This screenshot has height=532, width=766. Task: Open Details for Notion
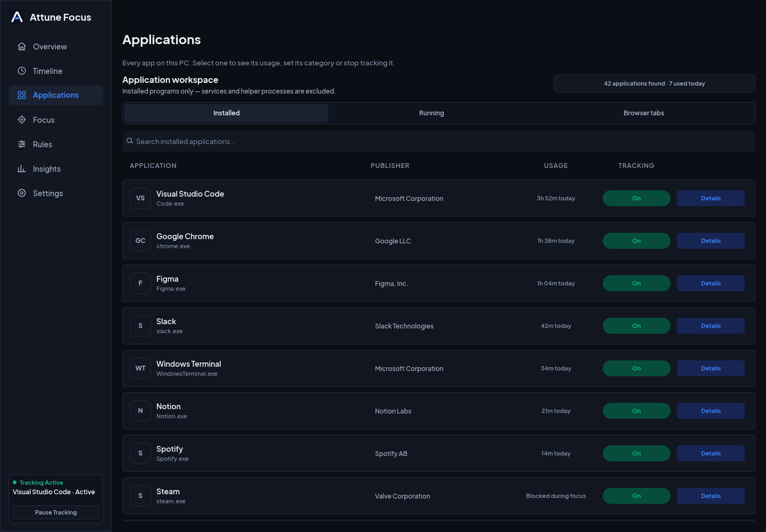click(711, 411)
